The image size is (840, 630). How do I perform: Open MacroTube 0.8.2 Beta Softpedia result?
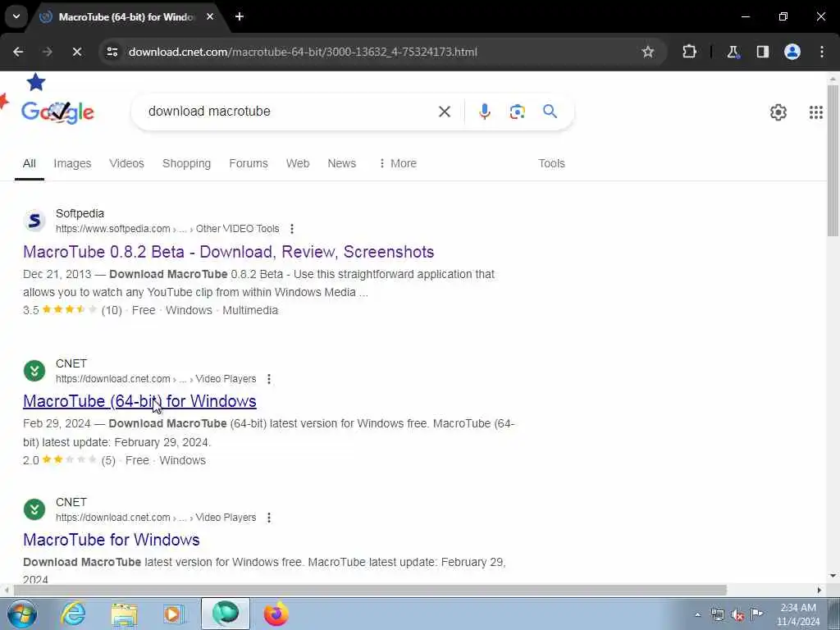[x=229, y=252]
